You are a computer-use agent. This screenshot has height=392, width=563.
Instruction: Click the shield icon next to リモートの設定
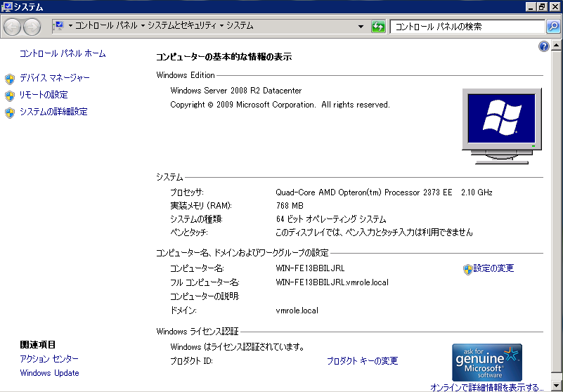tap(10, 96)
